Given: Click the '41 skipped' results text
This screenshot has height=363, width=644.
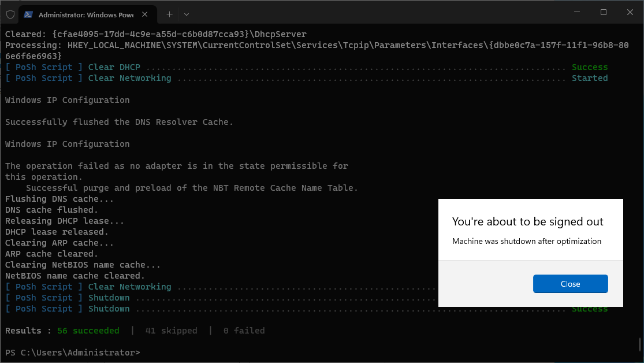Looking at the screenshot, I should pyautogui.click(x=171, y=331).
